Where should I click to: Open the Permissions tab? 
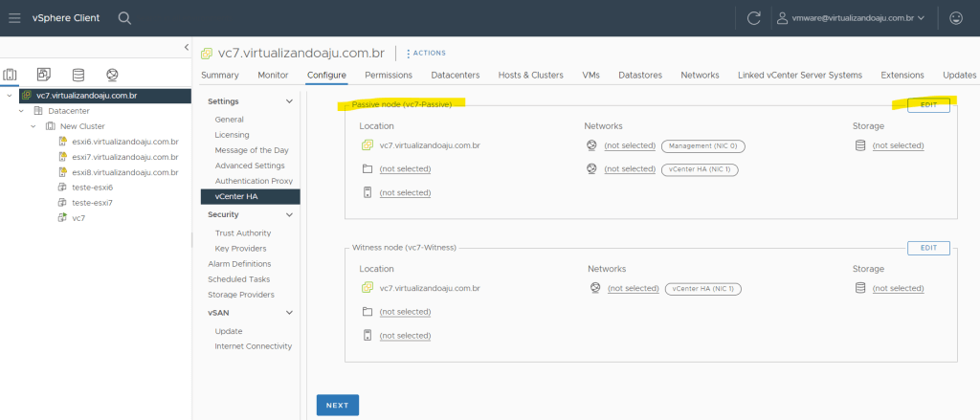tap(389, 75)
